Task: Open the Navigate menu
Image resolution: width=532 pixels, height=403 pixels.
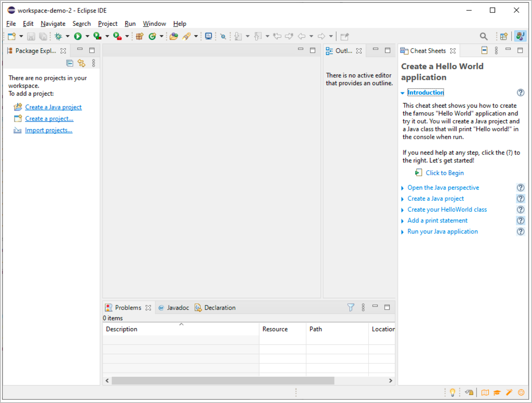Action: 53,24
